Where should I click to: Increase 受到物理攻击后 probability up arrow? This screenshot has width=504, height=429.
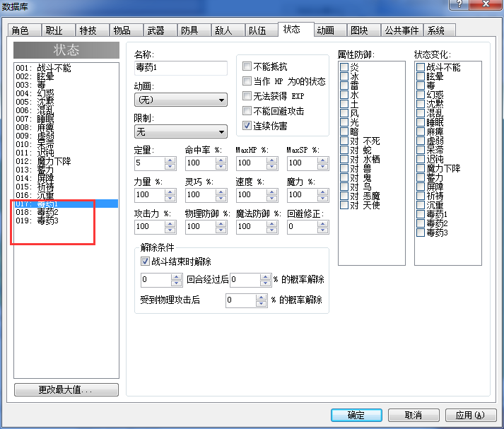point(262,297)
